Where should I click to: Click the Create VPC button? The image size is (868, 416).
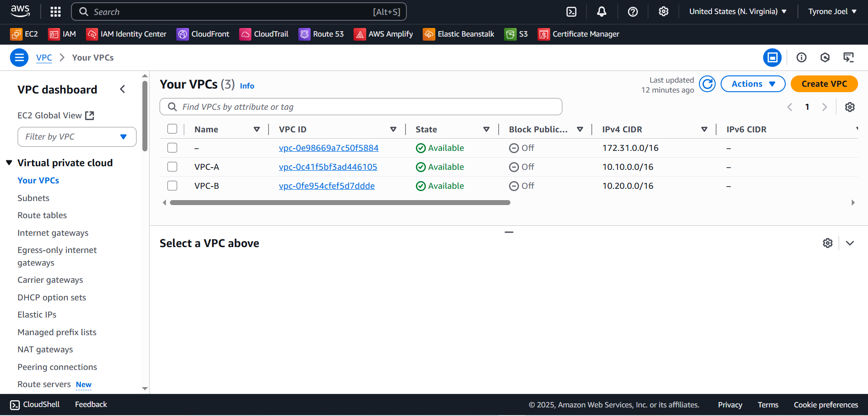click(x=824, y=84)
